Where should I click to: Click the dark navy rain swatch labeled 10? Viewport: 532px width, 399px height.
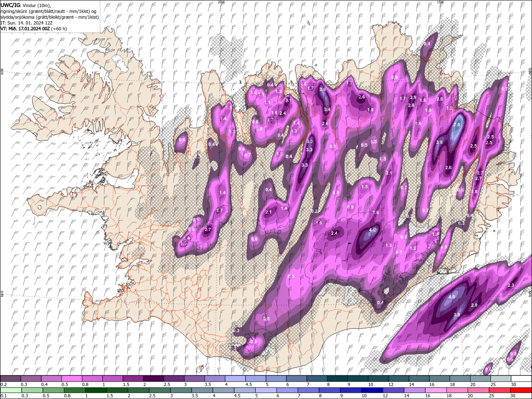(372, 390)
